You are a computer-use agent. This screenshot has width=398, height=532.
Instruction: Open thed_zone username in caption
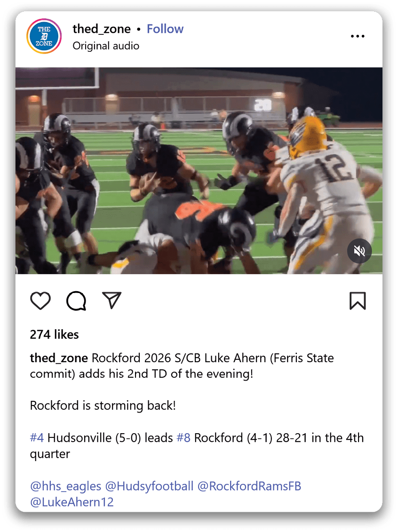(59, 358)
